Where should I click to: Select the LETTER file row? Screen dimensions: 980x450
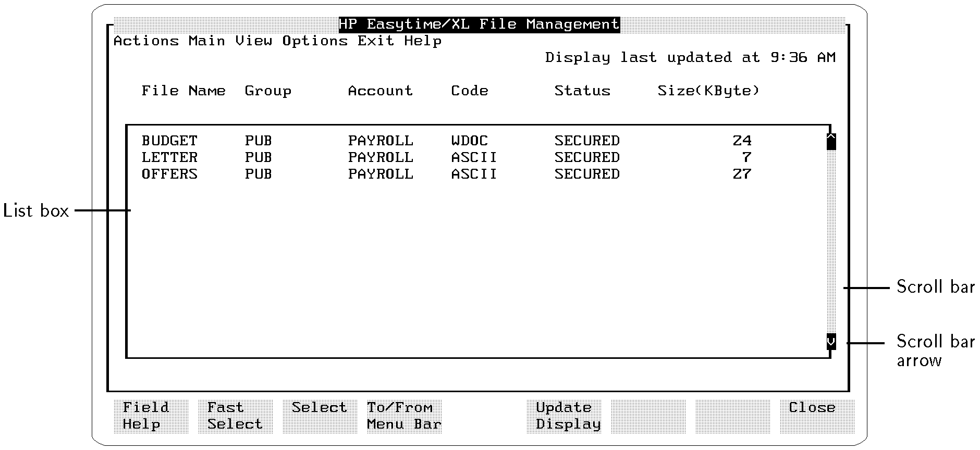click(x=169, y=158)
